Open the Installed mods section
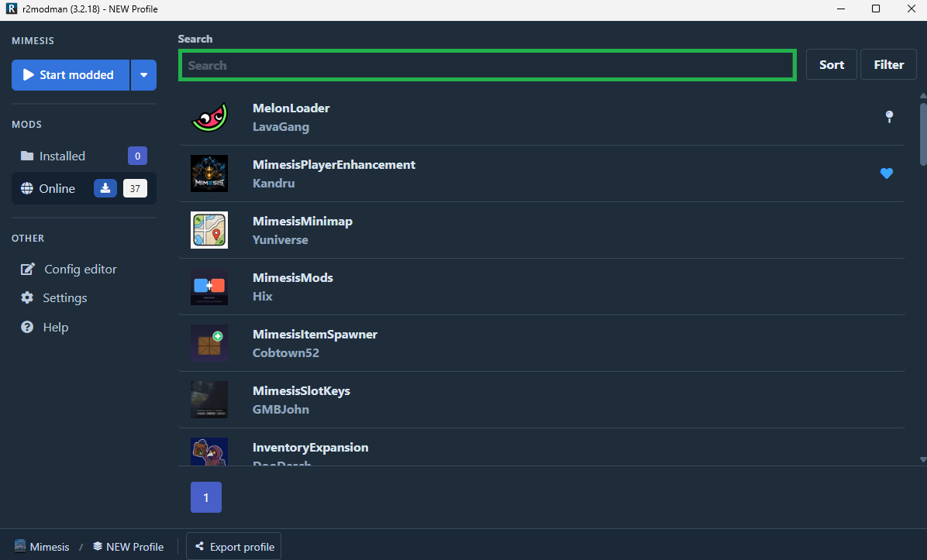 tap(84, 156)
